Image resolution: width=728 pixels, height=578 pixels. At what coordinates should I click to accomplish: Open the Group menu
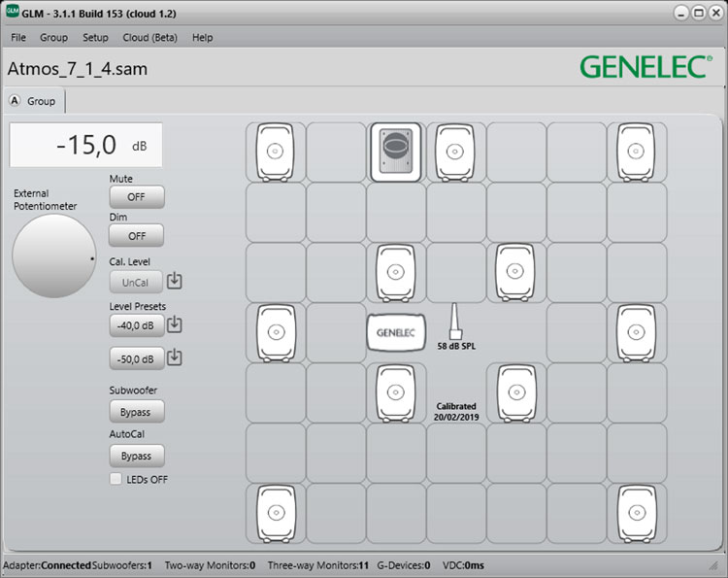pyautogui.click(x=53, y=38)
